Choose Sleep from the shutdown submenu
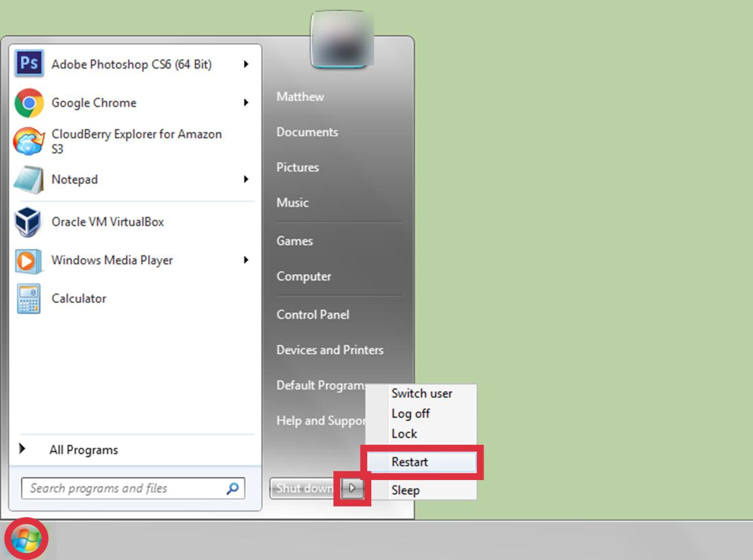753x560 pixels. 405,490
